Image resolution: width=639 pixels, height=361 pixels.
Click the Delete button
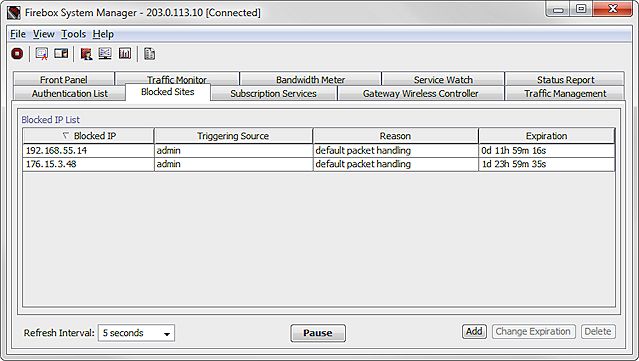pyautogui.click(x=598, y=331)
